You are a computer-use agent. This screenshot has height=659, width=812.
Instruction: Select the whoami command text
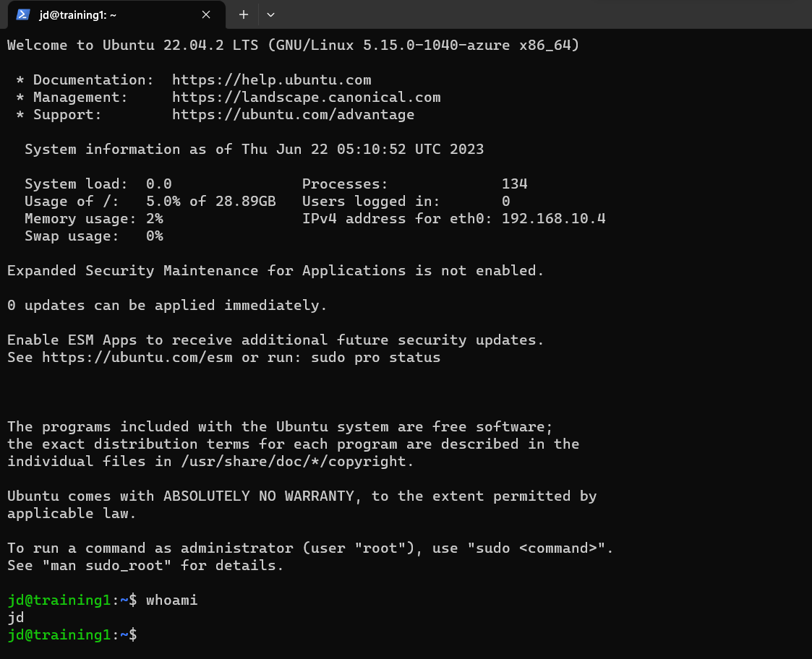171,600
